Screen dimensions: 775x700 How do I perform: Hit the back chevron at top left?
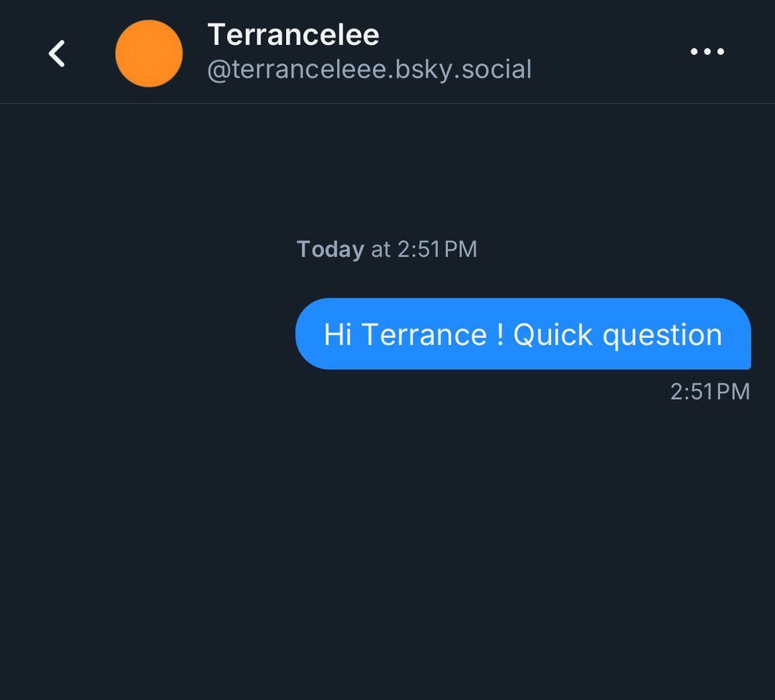(x=57, y=53)
